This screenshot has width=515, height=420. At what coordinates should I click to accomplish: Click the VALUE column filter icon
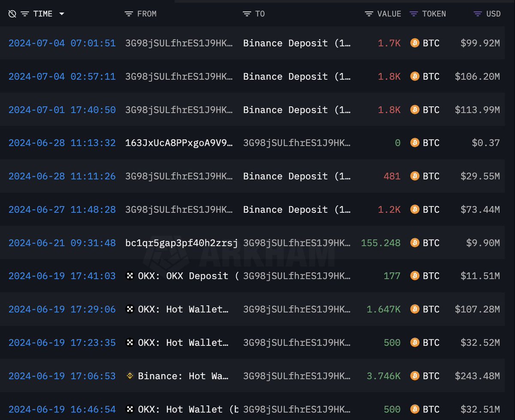coord(368,13)
